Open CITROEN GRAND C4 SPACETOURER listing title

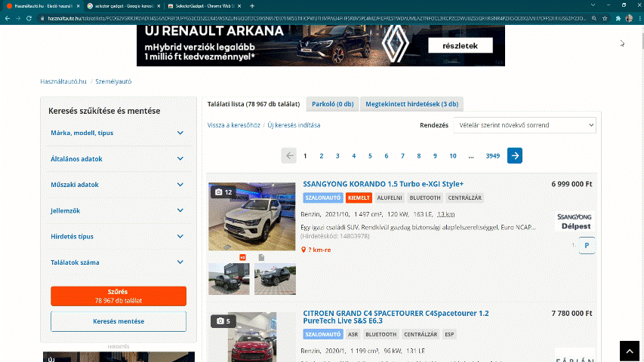point(396,317)
